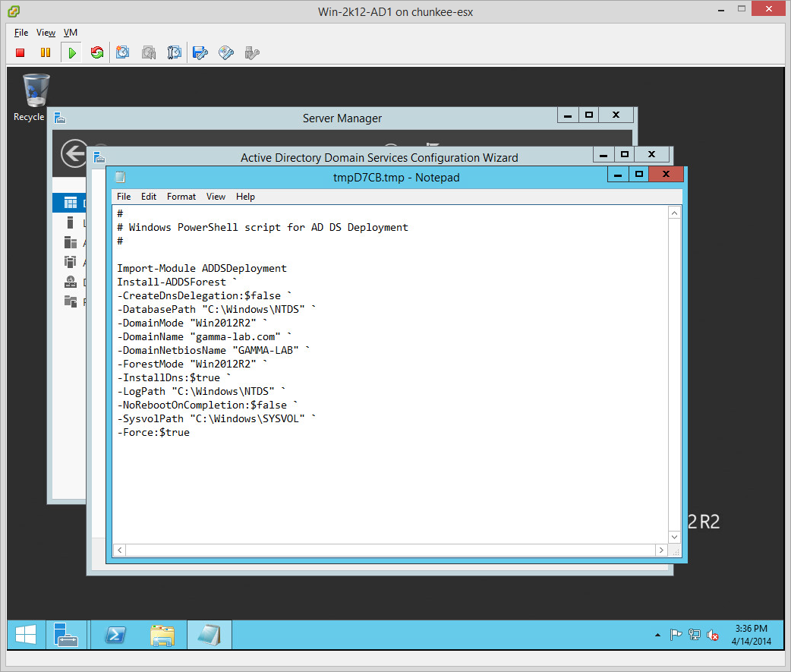The width and height of the screenshot is (791, 672).
Task: Open the Help menu in Notepad
Action: (x=245, y=197)
